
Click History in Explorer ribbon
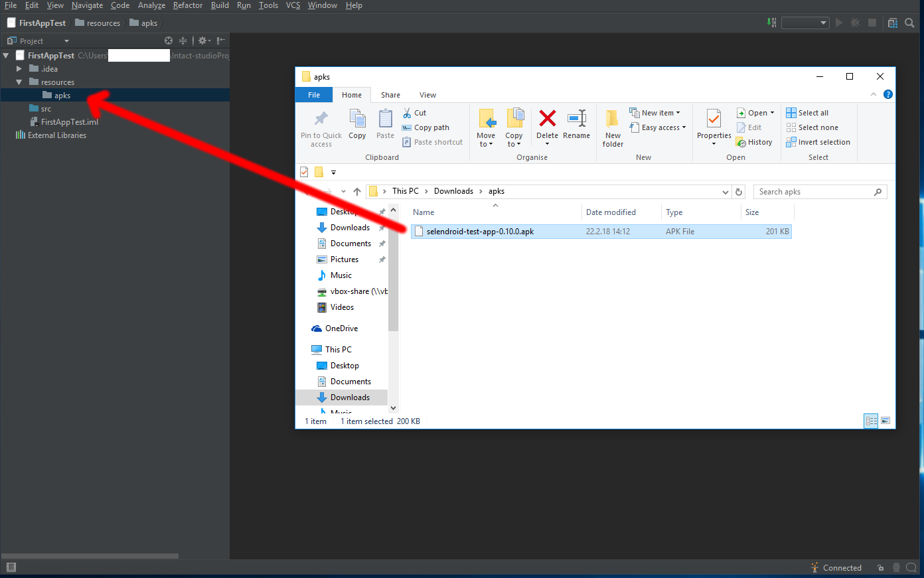[x=754, y=142]
